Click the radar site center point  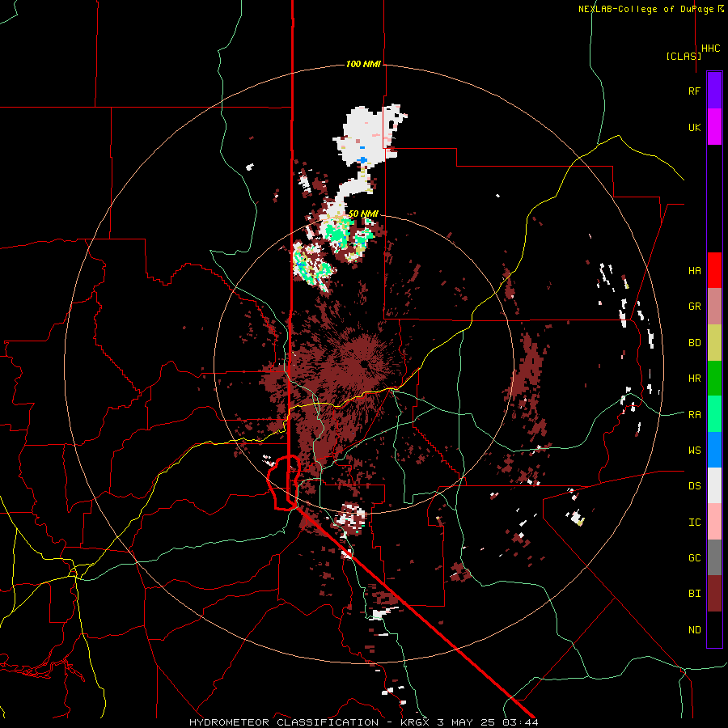(x=363, y=364)
